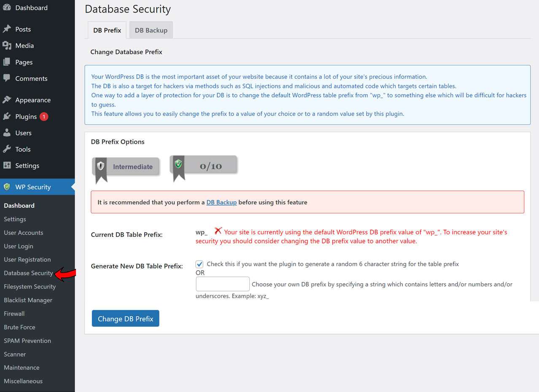
Task: Open the Scanner submenu item
Action: coord(15,354)
